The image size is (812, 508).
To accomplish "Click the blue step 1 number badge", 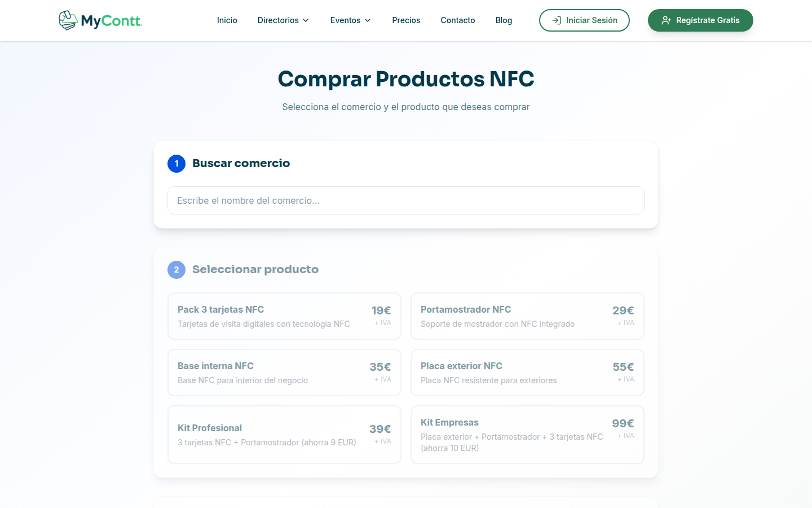I will [176, 164].
